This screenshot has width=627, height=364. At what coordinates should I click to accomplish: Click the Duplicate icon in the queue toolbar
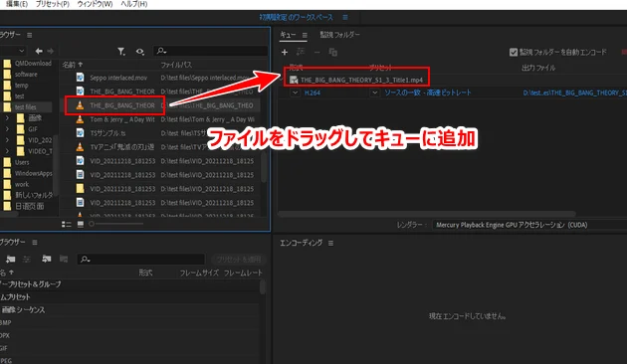pos(332,52)
